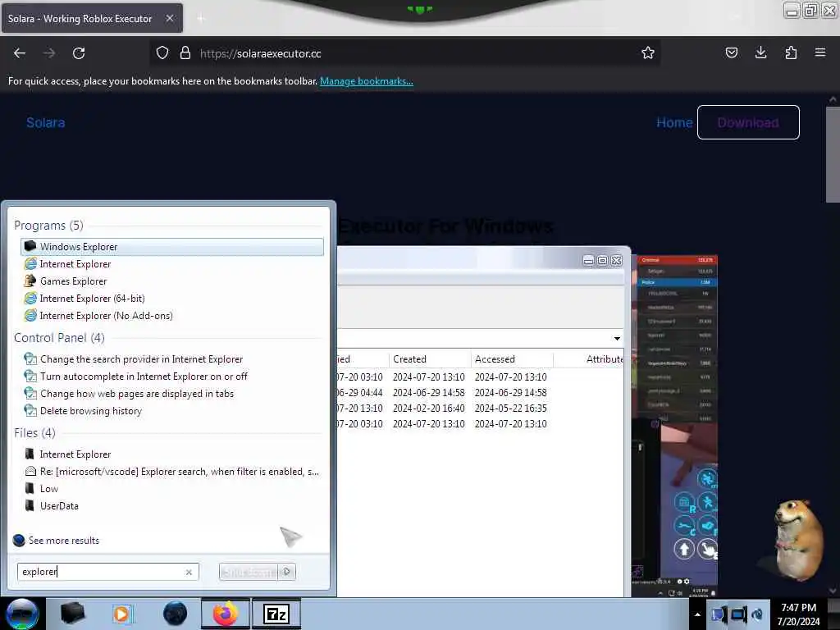Click the Shut down button
This screenshot has height=630, width=840.
(x=249, y=572)
